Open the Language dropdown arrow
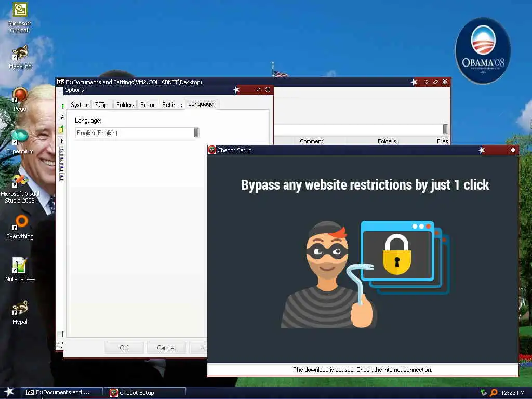Screen dimensions: 532x399 point(196,132)
